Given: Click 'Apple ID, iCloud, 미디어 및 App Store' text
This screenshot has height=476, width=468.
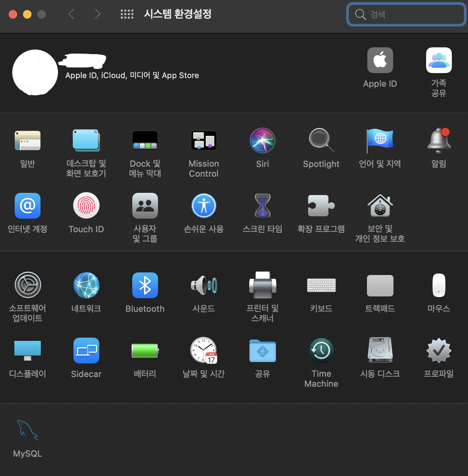Looking at the screenshot, I should 132,75.
